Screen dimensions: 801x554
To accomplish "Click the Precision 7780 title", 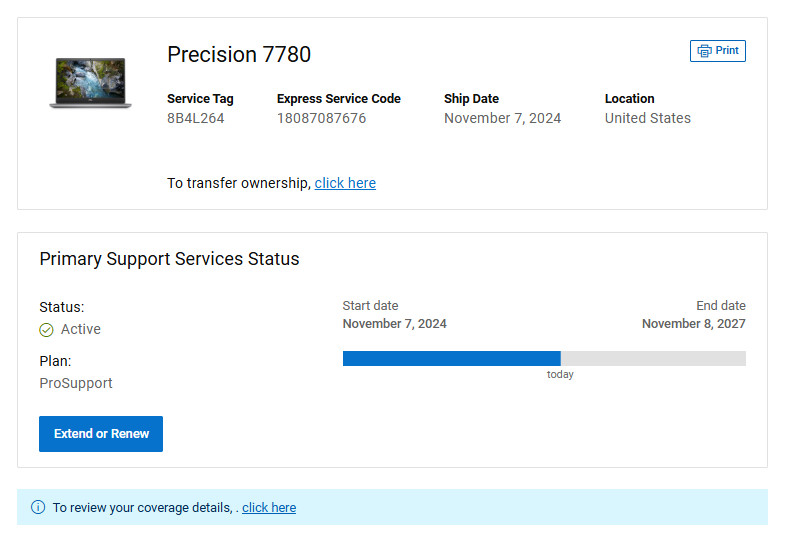I will (x=239, y=54).
